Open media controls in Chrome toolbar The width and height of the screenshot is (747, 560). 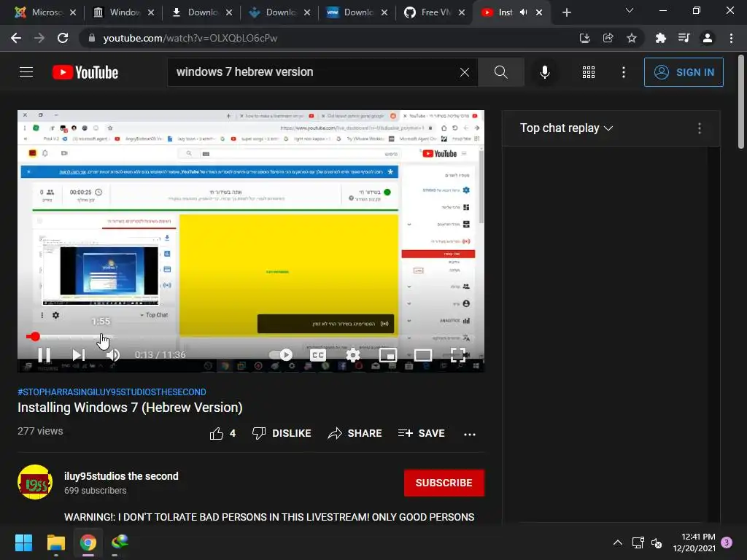coord(684,38)
